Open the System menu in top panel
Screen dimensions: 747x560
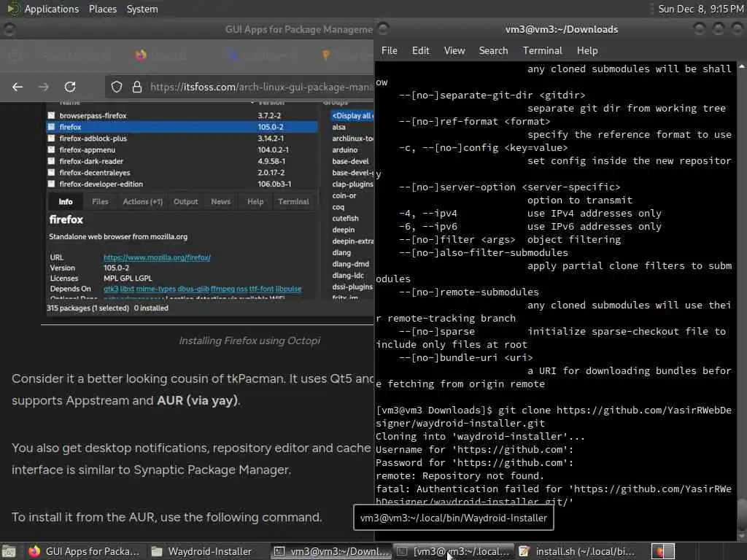click(x=142, y=9)
